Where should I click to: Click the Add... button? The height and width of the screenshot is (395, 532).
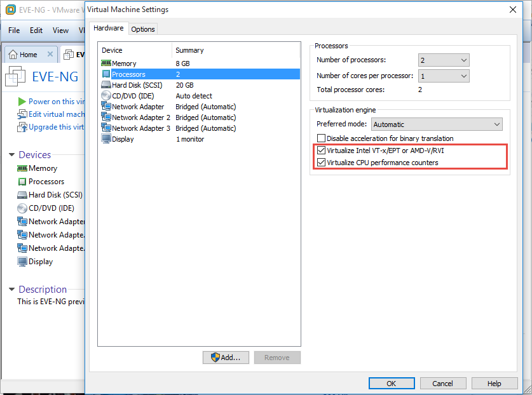coord(226,358)
